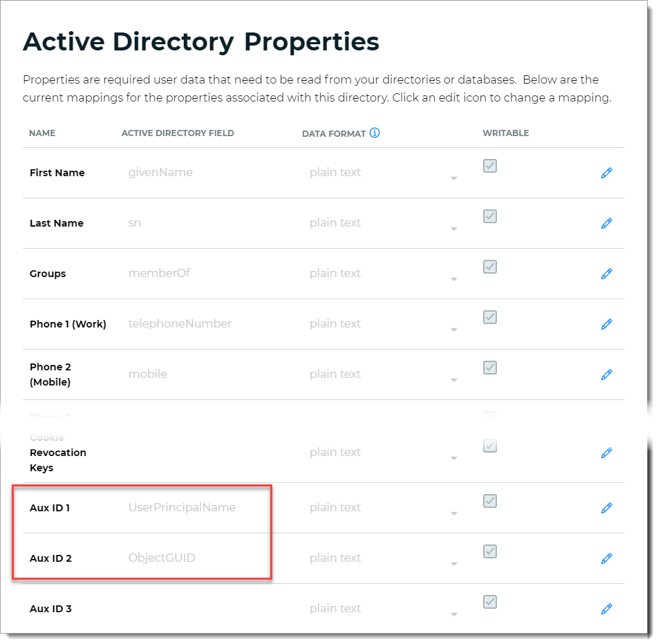Click the Aux ID 1 edit pencil
Screen dimensions: 658x644
point(606,508)
